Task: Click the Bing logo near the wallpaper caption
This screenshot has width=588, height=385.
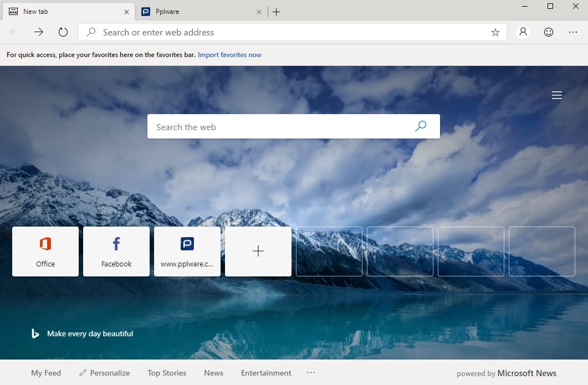Action: tap(34, 333)
